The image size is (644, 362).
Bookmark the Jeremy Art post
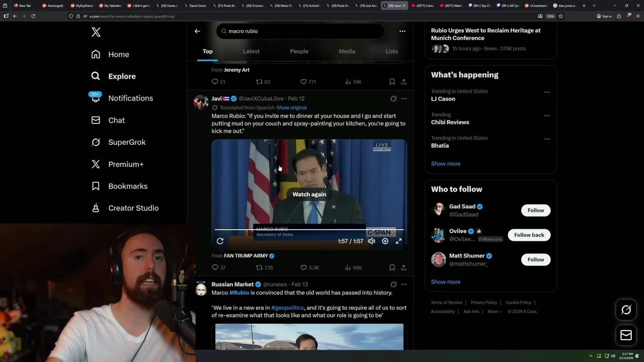[392, 81]
